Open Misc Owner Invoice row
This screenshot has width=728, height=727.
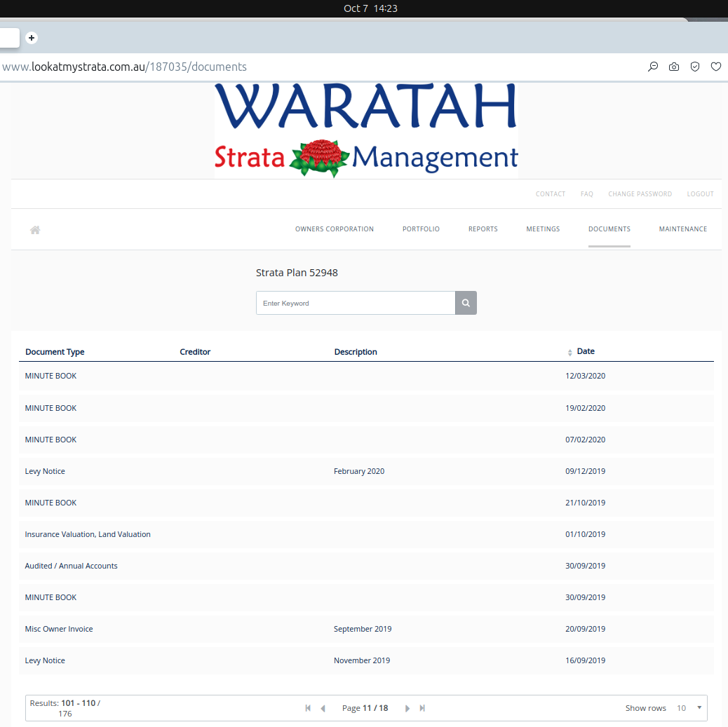[x=366, y=629]
